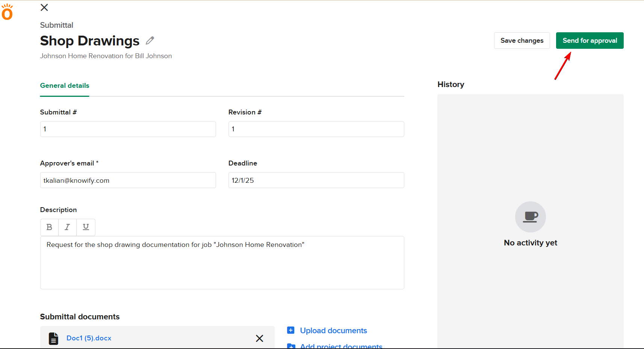Click the Knowify logo icon
Viewport: 644px width, 349px height.
click(7, 12)
